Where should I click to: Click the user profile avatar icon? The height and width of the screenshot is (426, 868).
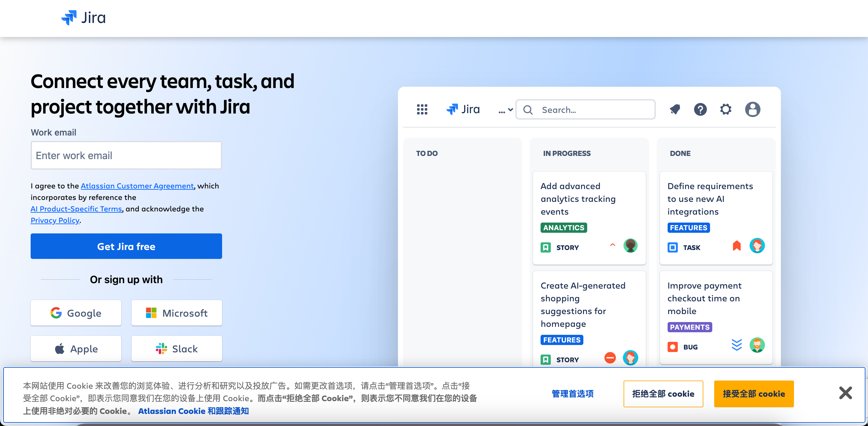[752, 109]
